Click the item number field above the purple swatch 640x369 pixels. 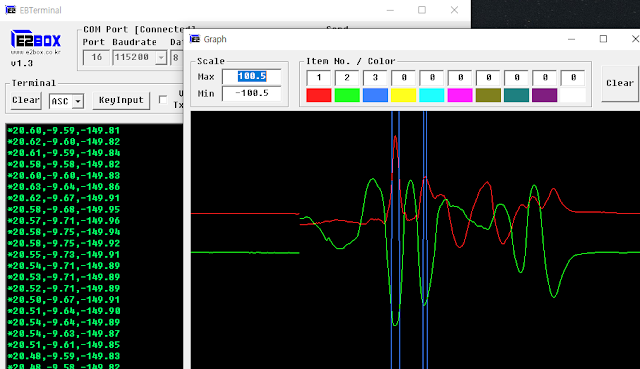(x=544, y=78)
